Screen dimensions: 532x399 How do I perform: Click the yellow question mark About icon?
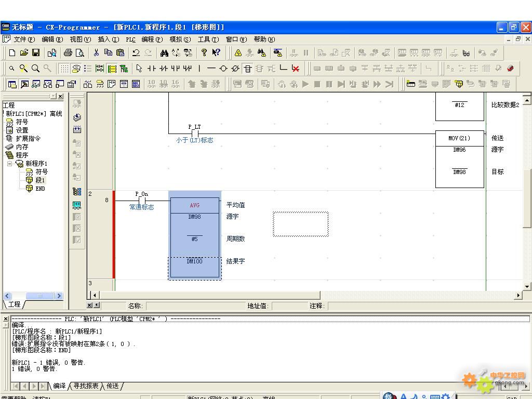point(204,52)
